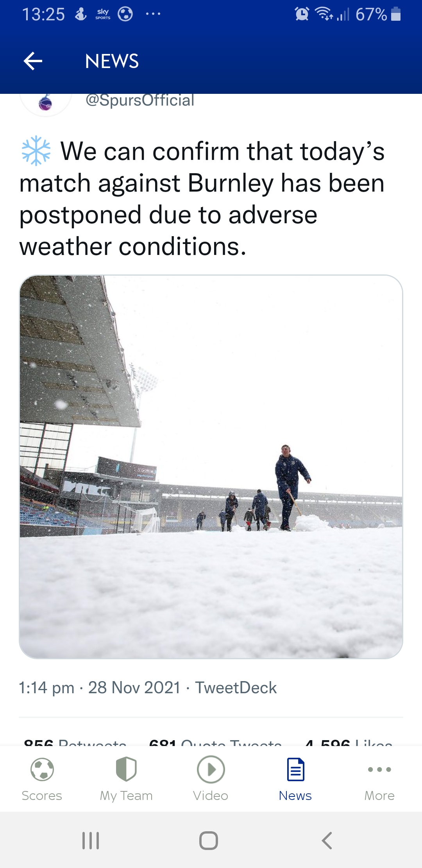Tap the three-dot overflow in status bar
This screenshot has width=422, height=868.
click(x=153, y=14)
